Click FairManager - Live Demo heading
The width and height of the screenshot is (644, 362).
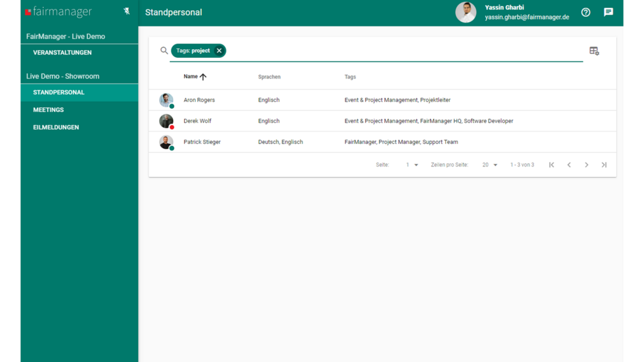click(x=65, y=36)
